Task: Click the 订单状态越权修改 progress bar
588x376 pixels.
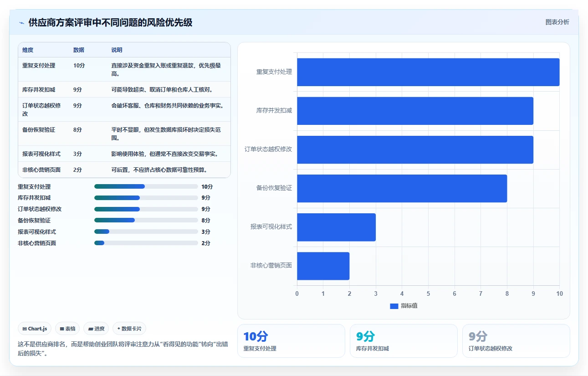Action: tap(146, 209)
